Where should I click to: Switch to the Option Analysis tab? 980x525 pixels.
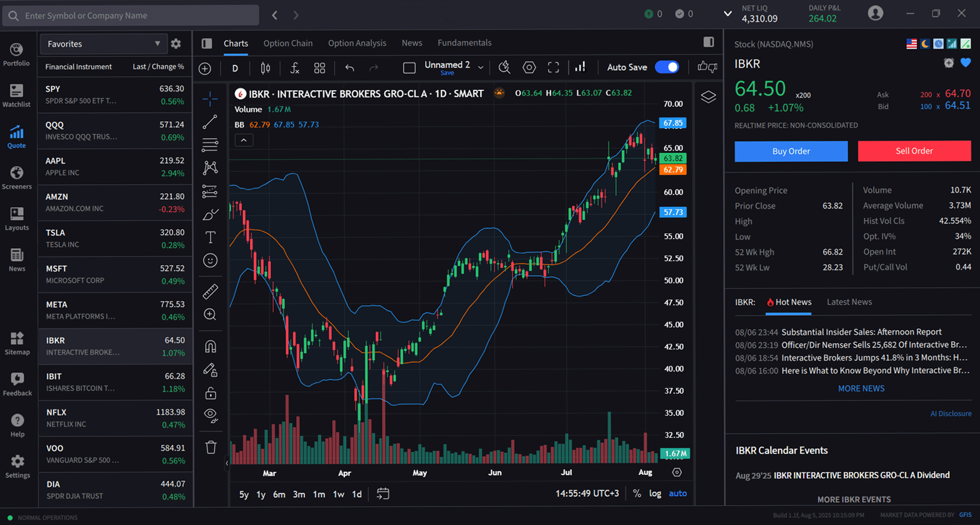357,43
